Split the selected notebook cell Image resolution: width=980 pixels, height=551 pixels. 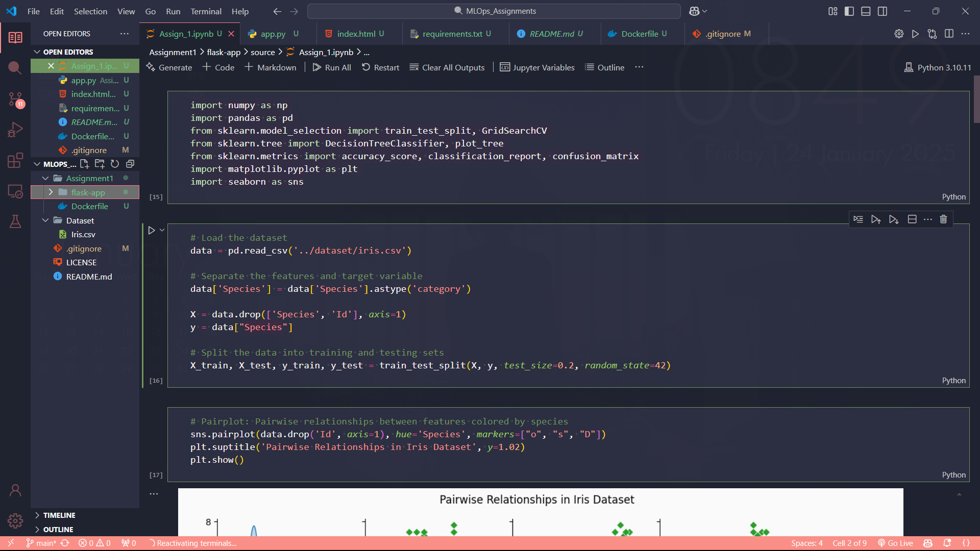pos(912,219)
